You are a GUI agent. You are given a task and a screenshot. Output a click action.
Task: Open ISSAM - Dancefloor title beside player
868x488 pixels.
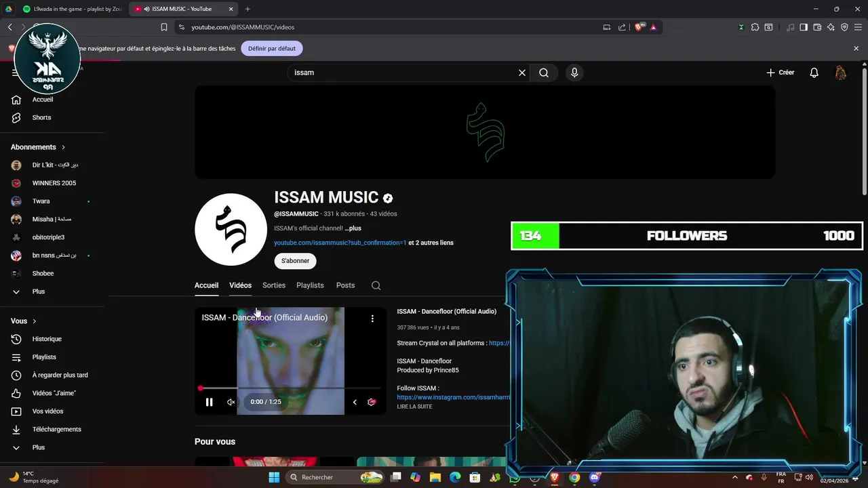click(446, 312)
